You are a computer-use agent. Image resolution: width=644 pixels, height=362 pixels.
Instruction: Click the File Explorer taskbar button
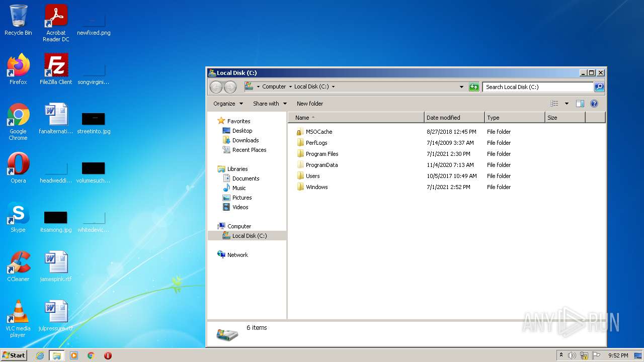(57, 355)
